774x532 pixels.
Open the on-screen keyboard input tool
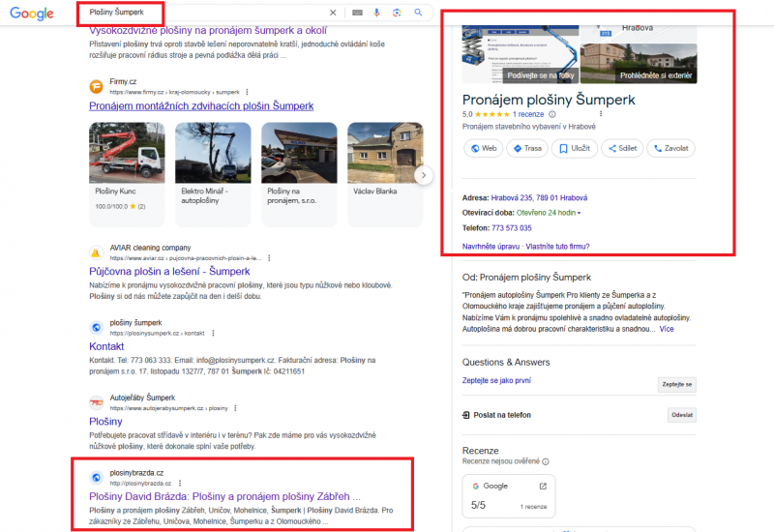tap(357, 13)
